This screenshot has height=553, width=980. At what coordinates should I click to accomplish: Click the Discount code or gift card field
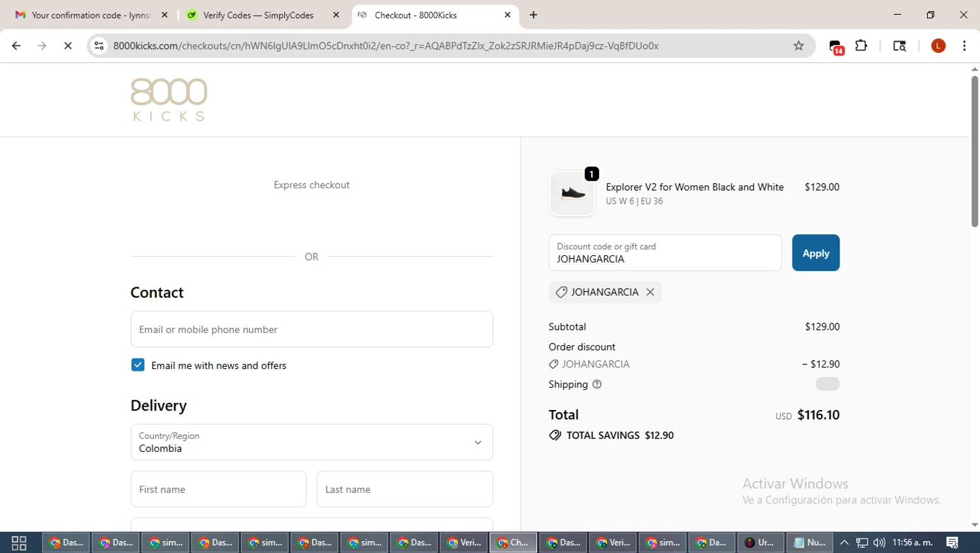(665, 253)
